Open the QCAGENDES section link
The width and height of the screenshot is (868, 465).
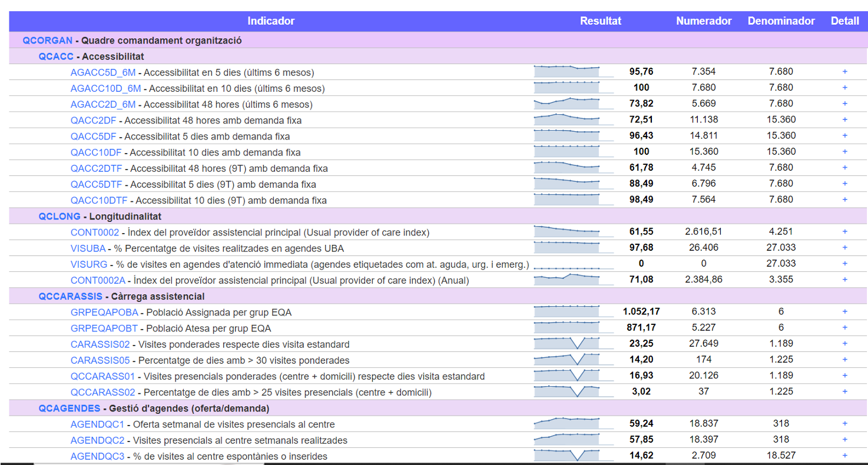pyautogui.click(x=69, y=408)
